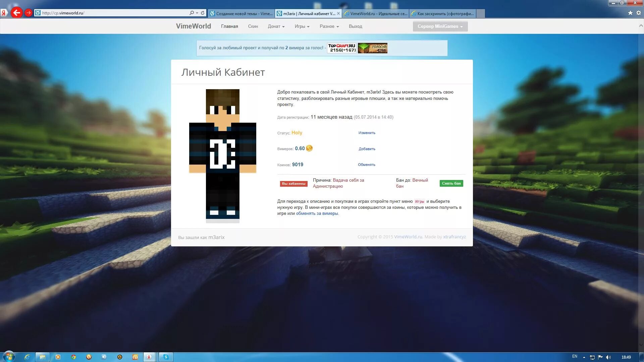
Task: Click the coins value '9019'
Action: point(298,165)
